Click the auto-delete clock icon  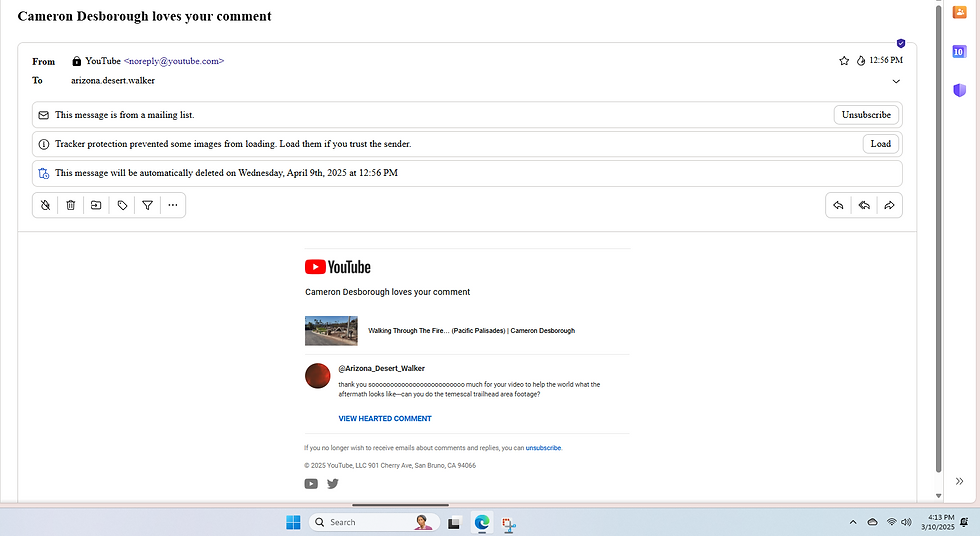tap(44, 173)
